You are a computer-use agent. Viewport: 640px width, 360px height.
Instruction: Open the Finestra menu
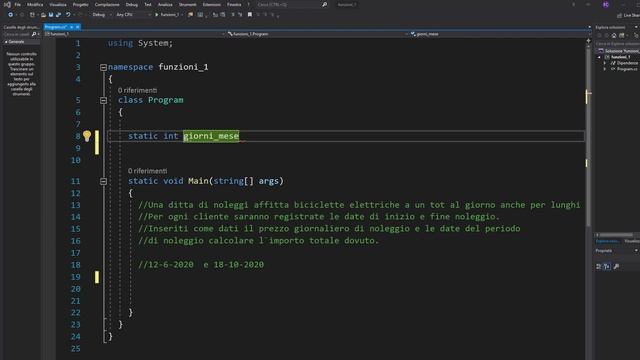pyautogui.click(x=234, y=4)
